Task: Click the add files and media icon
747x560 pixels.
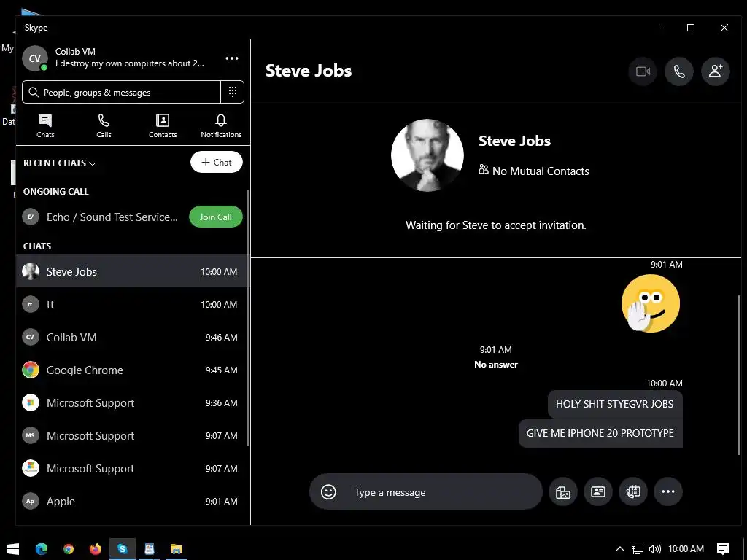Action: [562, 492]
